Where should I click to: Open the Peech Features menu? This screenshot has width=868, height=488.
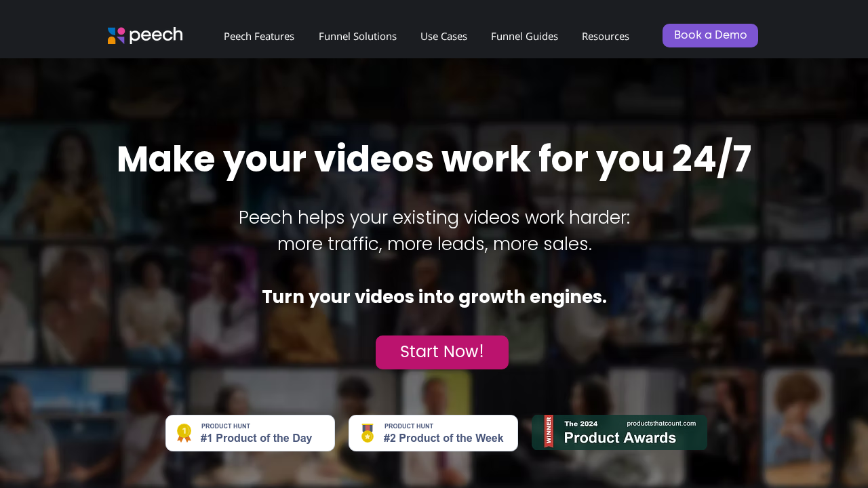tap(259, 37)
